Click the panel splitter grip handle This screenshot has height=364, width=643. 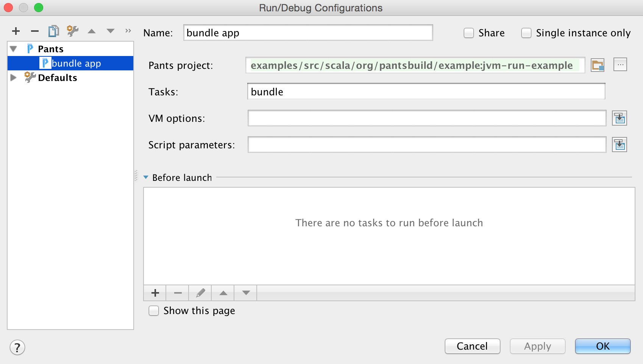click(136, 176)
